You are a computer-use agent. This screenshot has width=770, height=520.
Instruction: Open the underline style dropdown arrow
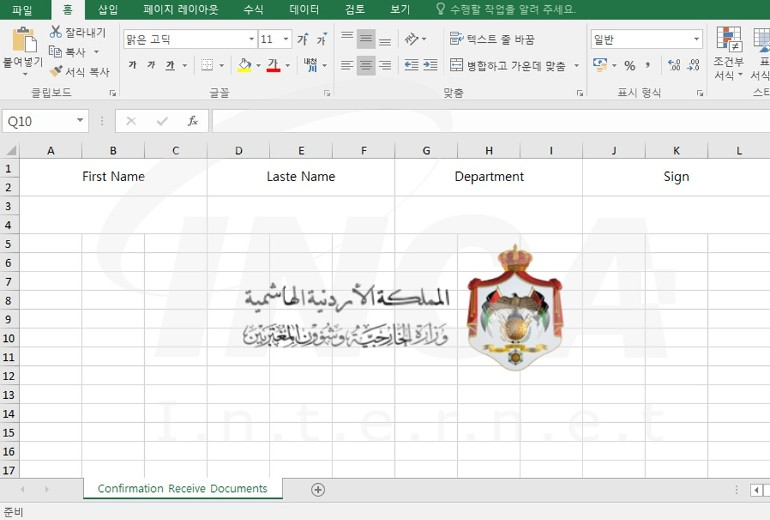click(185, 65)
